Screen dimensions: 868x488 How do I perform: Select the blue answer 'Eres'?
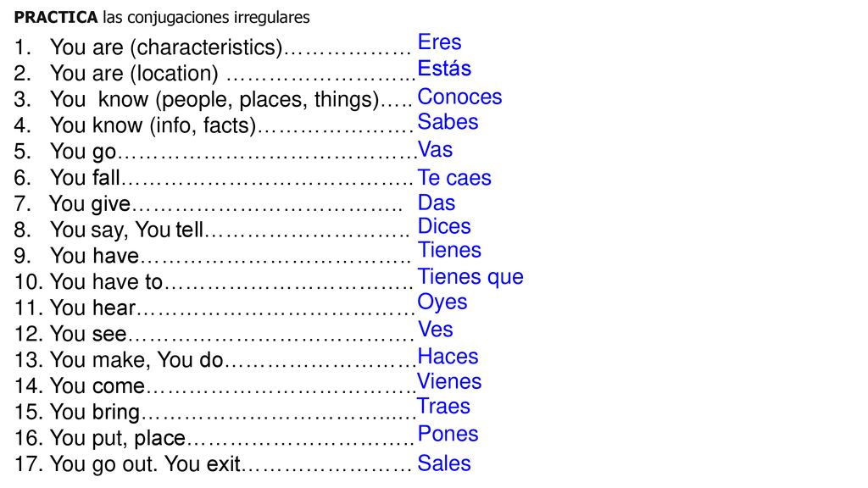440,42
